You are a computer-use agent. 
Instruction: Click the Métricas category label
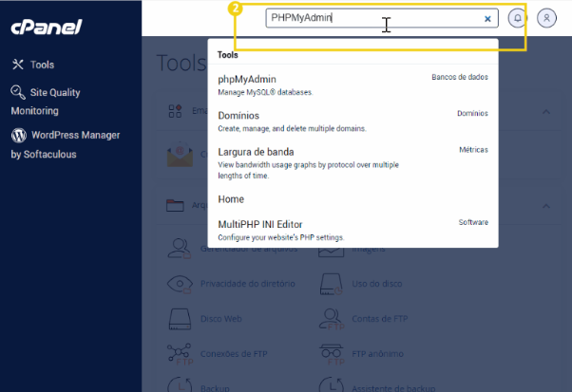click(x=473, y=150)
